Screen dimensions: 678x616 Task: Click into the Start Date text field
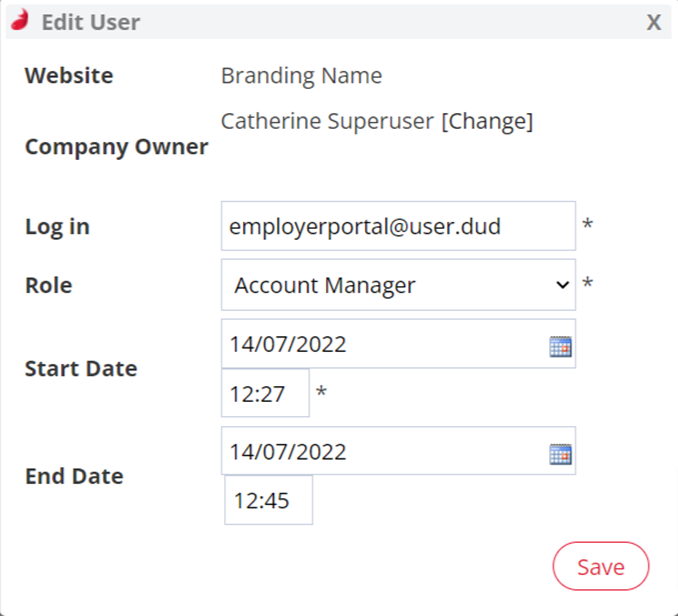[x=398, y=344]
